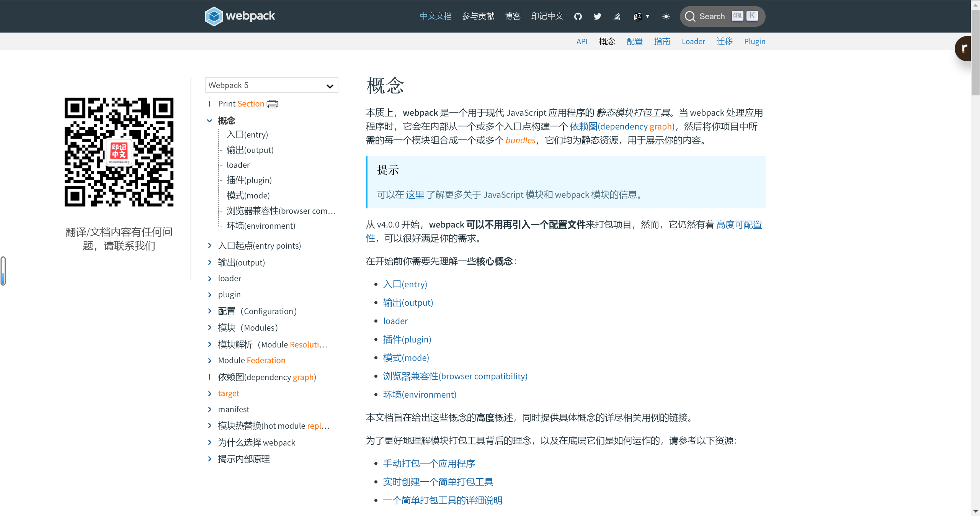Toggle the light/dark theme switch
This screenshot has height=516, width=980.
666,16
